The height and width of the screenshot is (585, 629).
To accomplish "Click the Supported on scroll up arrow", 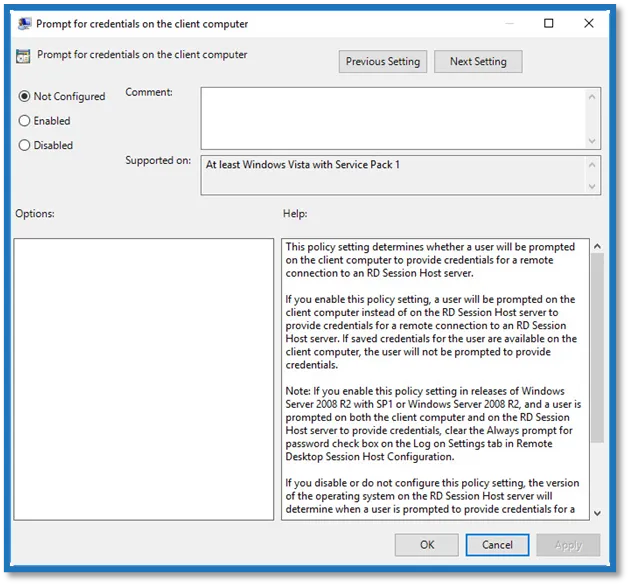I will [x=592, y=165].
